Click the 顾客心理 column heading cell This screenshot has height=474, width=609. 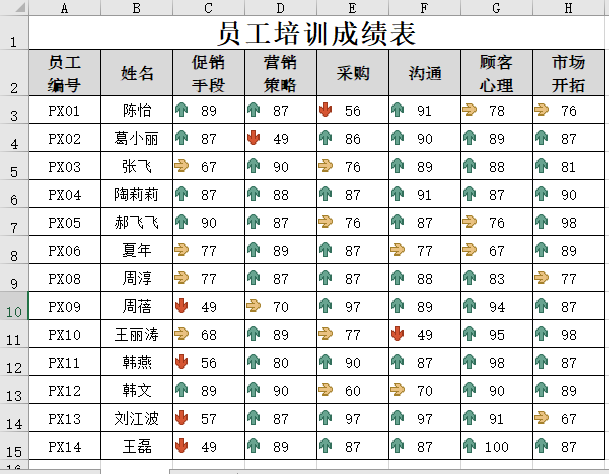point(496,73)
